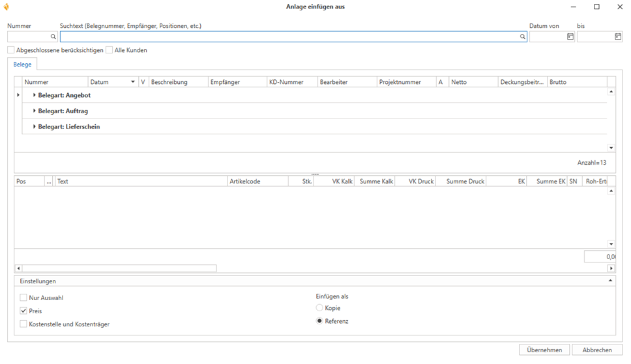The width and height of the screenshot is (631, 364).
Task: Tick the 'Alle Kunden' checkbox
Action: (110, 50)
